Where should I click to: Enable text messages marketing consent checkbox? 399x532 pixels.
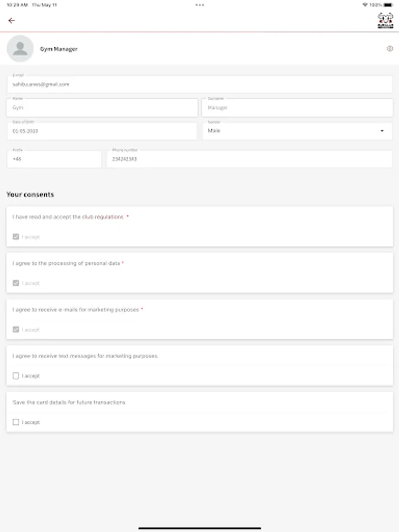click(x=16, y=376)
